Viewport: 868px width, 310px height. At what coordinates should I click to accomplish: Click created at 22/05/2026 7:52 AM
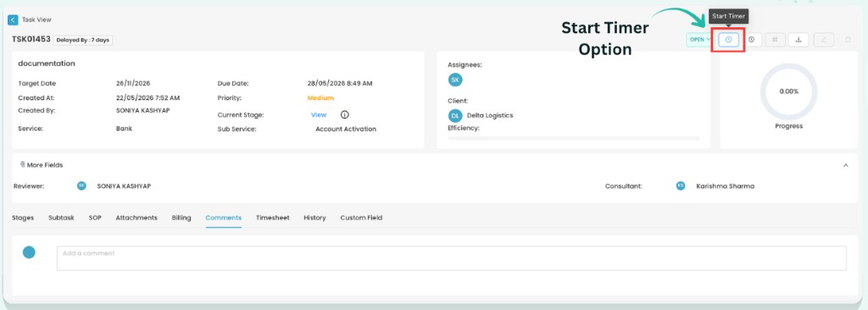tap(147, 98)
